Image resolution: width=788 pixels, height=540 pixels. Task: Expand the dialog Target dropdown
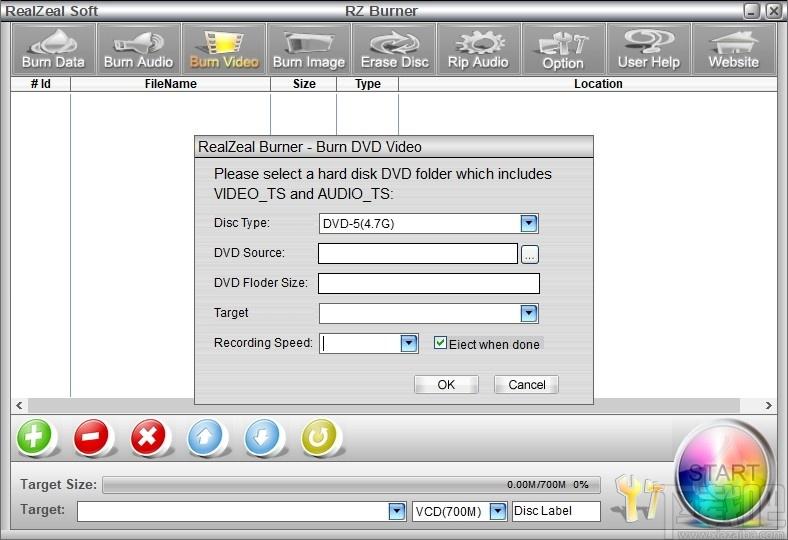[x=529, y=313]
